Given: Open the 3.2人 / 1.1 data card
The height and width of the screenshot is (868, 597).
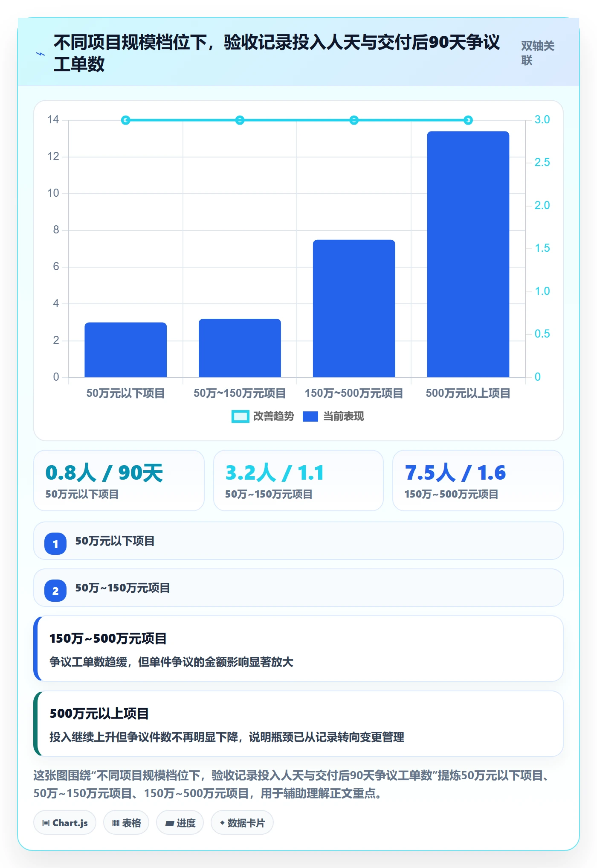Looking at the screenshot, I should 298,481.
